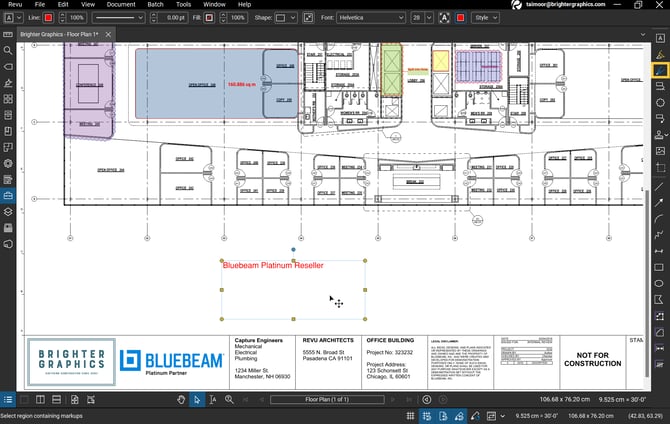Open the line style dropdown

click(119, 18)
